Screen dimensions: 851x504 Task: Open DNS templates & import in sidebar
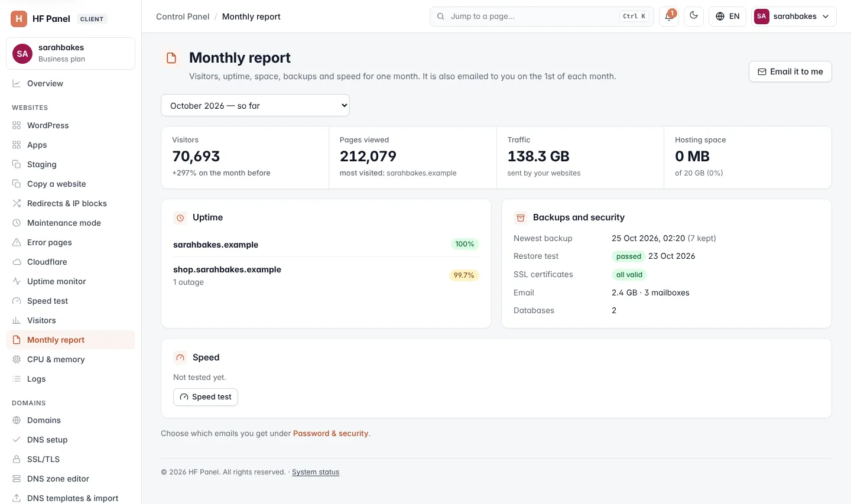pyautogui.click(x=70, y=498)
